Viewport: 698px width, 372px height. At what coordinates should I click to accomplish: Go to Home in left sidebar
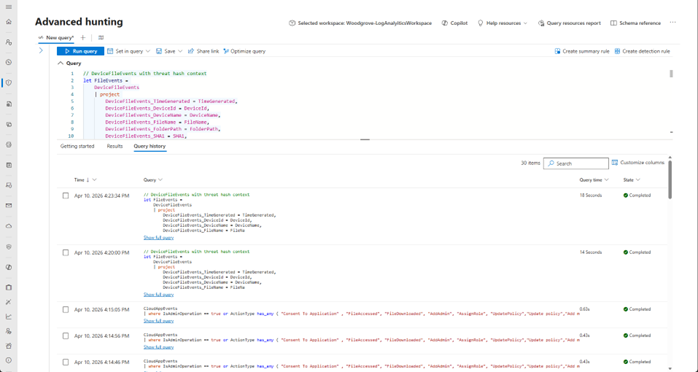(8, 22)
